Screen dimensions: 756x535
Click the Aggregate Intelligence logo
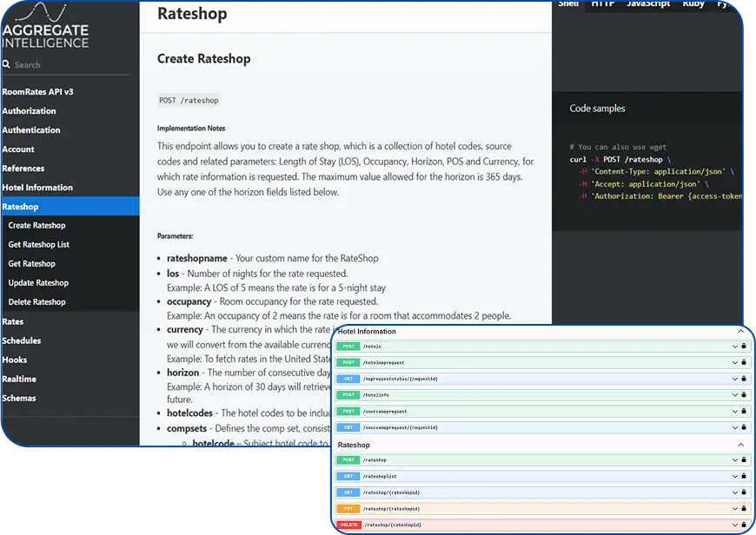45,25
